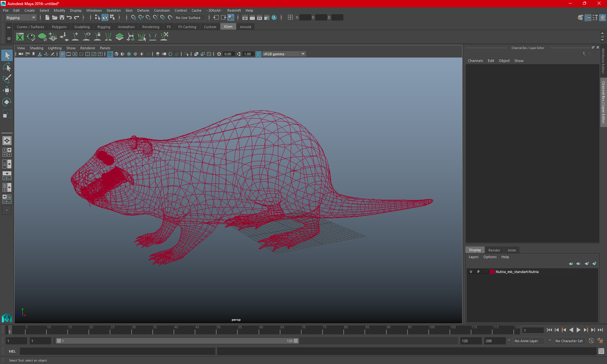Click the Undo arrow icon
Viewport: 607px width, 364px height.
(x=69, y=18)
